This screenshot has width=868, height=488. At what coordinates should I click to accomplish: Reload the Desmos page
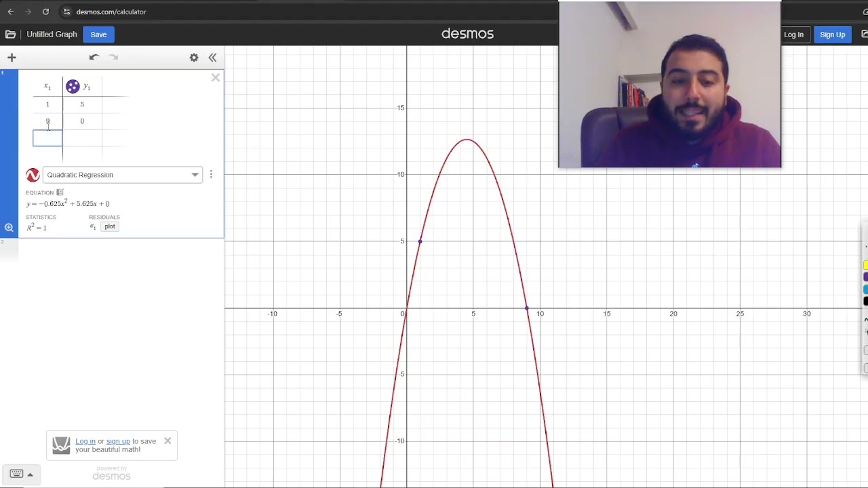(x=45, y=12)
